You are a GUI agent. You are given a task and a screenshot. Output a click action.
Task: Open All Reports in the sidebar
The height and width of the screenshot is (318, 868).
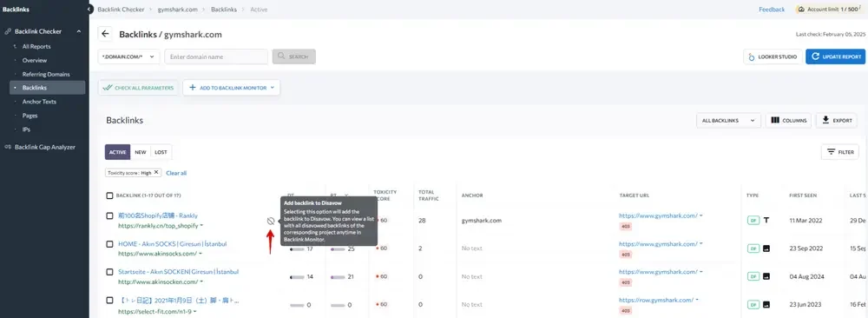36,47
